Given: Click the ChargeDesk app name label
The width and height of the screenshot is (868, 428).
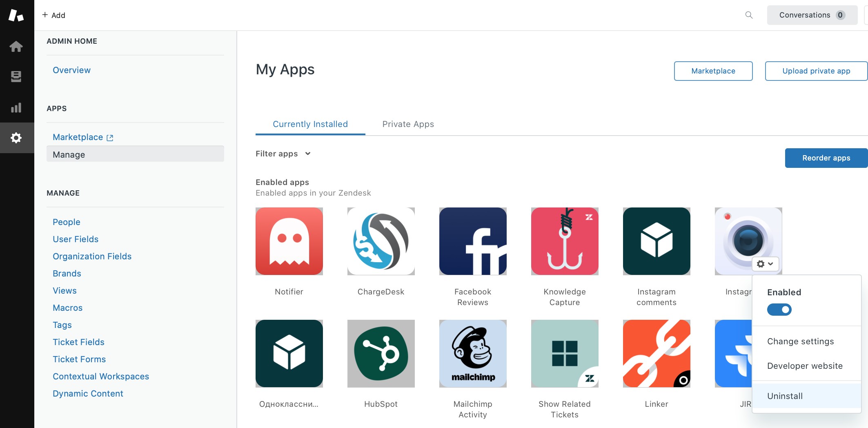Looking at the screenshot, I should point(381,292).
